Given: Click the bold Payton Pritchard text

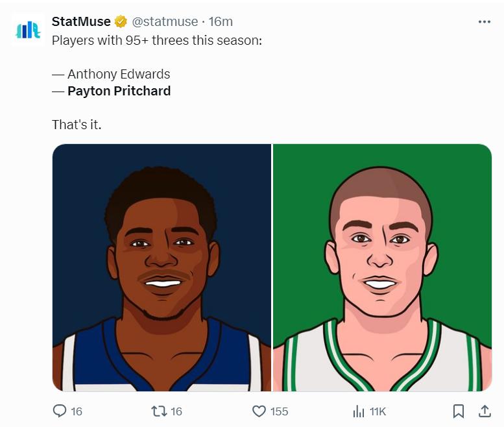Looking at the screenshot, I should point(119,91).
